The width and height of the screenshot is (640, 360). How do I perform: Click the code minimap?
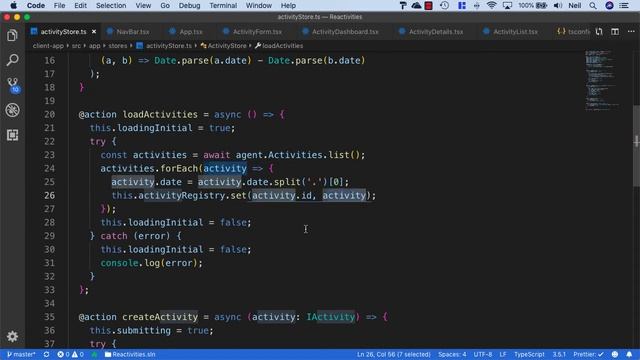pyautogui.click(x=602, y=80)
